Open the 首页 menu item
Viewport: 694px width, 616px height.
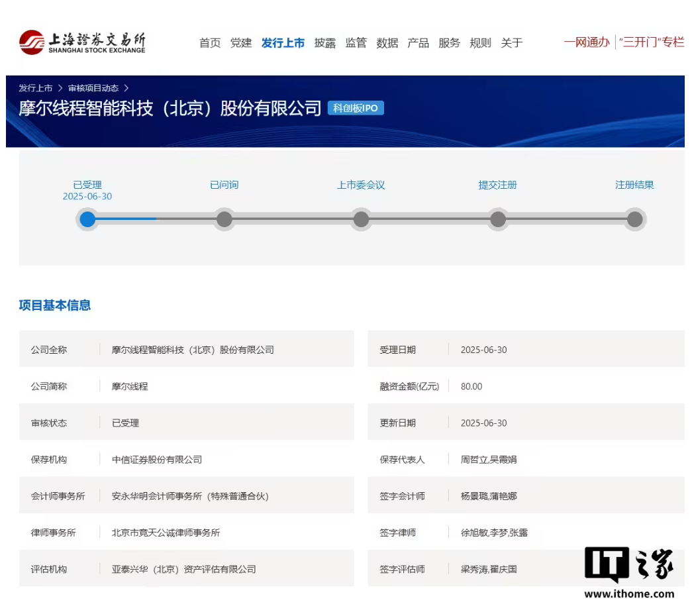tap(210, 43)
